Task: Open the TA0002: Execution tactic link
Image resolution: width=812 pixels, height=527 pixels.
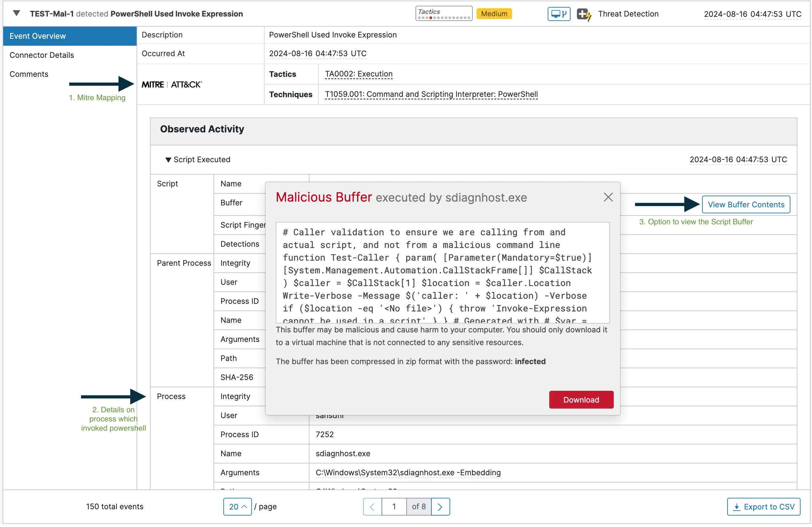Action: tap(358, 74)
